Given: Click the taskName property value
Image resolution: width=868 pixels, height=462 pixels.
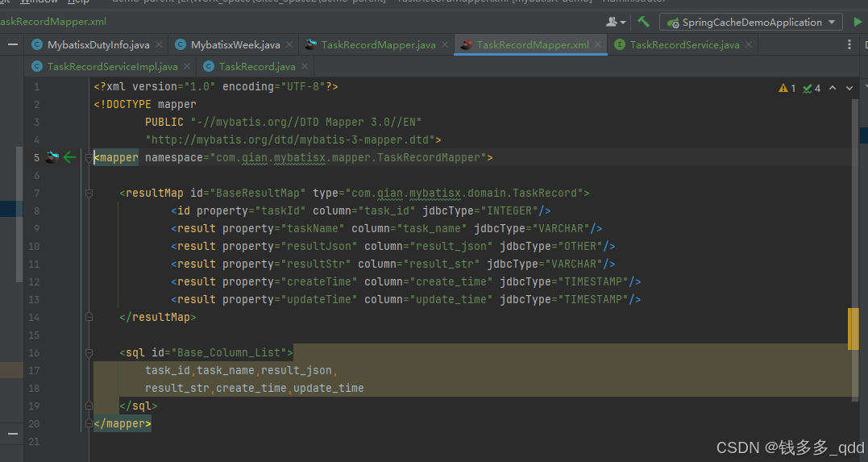Looking at the screenshot, I should tap(313, 229).
